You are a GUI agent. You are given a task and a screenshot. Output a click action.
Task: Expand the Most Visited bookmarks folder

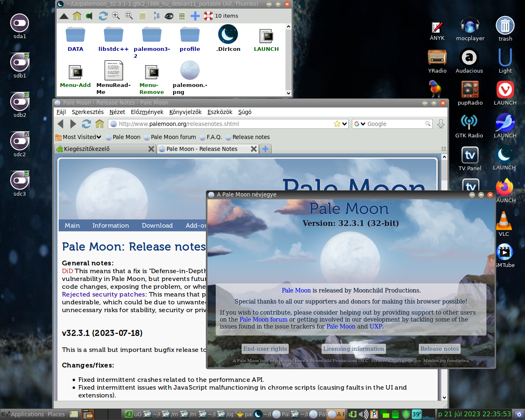point(78,137)
